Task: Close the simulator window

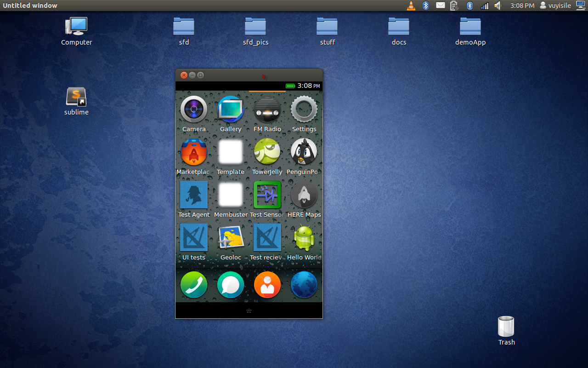Action: coord(184,75)
